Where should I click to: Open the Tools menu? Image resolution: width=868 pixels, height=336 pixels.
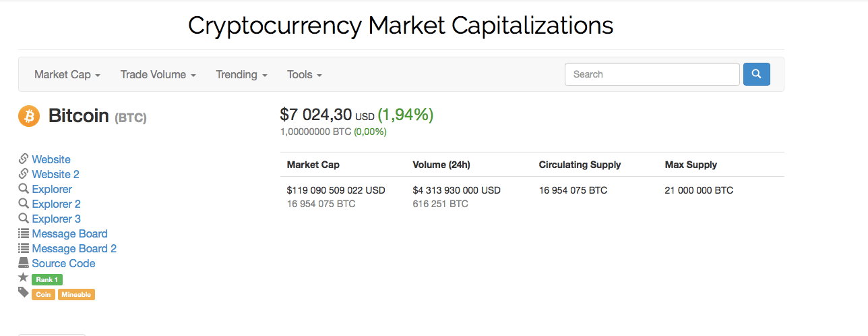[304, 74]
